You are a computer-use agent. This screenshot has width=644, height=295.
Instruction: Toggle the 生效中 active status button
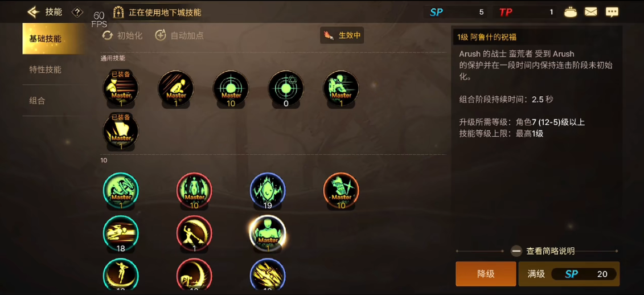pos(342,35)
